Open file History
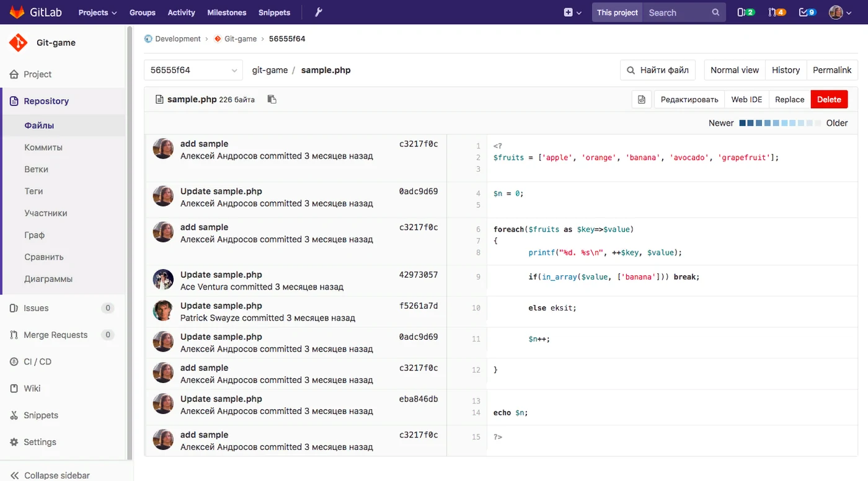Image resolution: width=868 pixels, height=481 pixels. pos(786,70)
